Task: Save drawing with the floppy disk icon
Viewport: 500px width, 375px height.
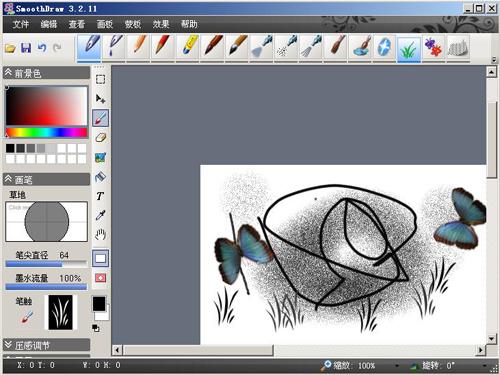Action: [x=26, y=48]
